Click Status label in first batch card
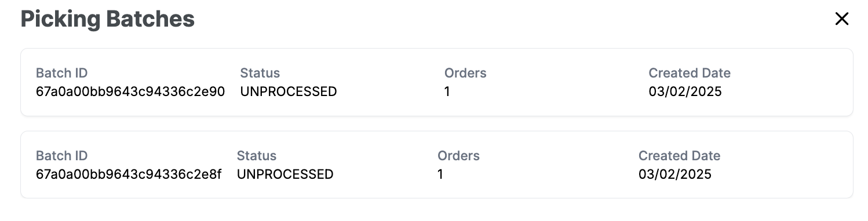This screenshot has width=868, height=221. coord(260,73)
